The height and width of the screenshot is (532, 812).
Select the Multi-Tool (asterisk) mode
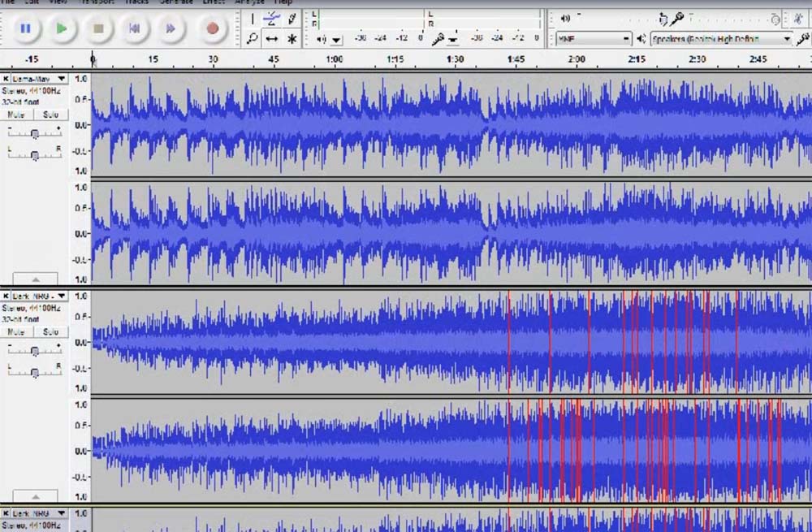pyautogui.click(x=292, y=39)
